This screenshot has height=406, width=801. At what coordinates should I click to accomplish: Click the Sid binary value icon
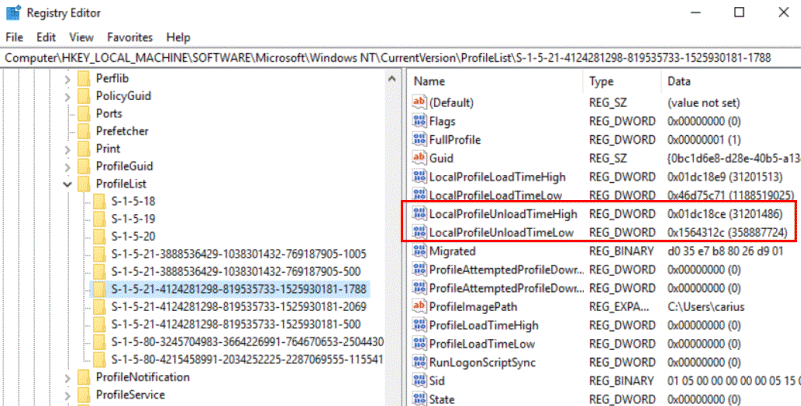click(419, 381)
